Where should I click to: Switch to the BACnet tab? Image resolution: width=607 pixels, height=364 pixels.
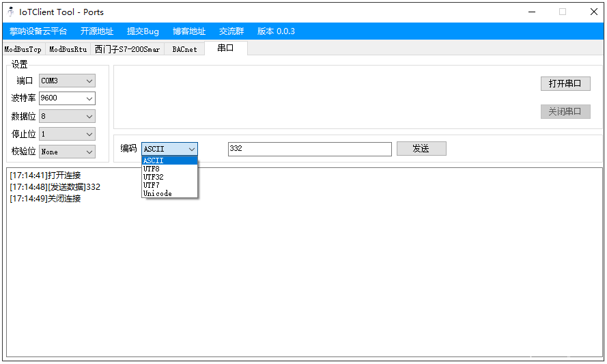click(184, 49)
